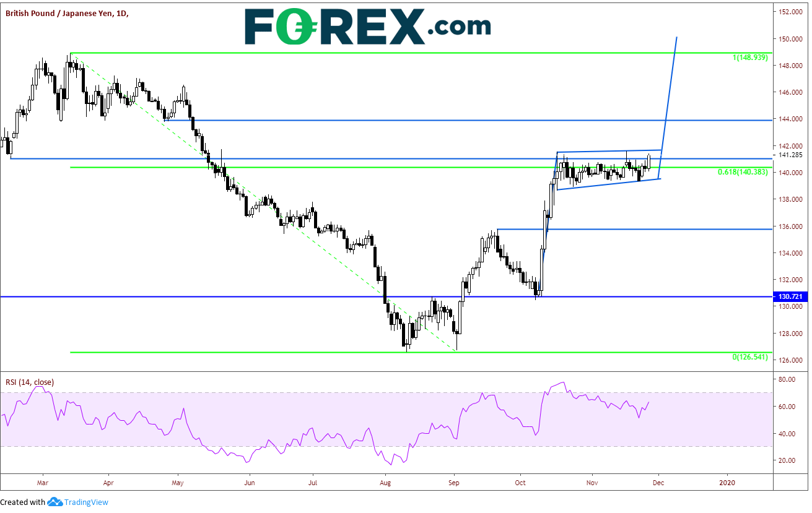Click the Apr label on time axis
Image resolution: width=812 pixels, height=513 pixels.
point(109,482)
